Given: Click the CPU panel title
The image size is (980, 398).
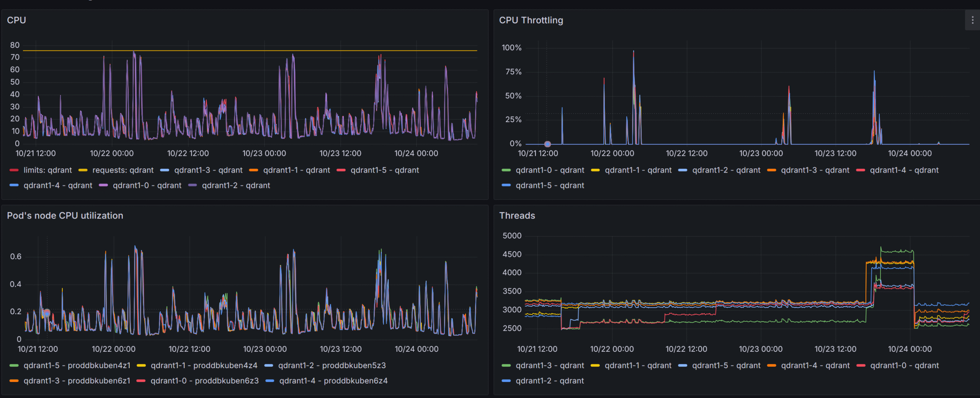Looking at the screenshot, I should (16, 20).
